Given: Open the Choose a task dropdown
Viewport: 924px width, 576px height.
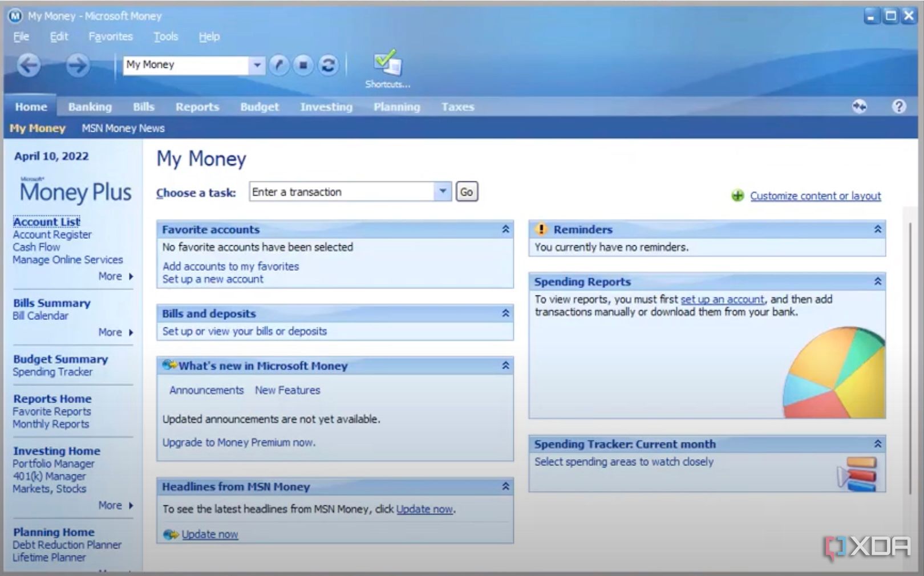Looking at the screenshot, I should click(x=443, y=192).
